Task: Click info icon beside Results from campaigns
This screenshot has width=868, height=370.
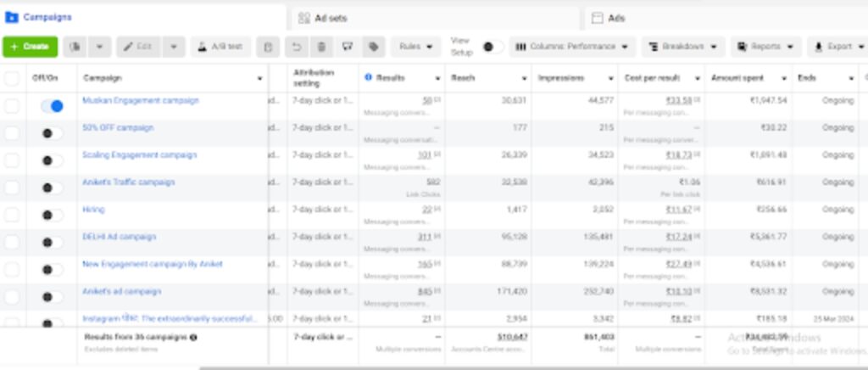Action: (193, 337)
